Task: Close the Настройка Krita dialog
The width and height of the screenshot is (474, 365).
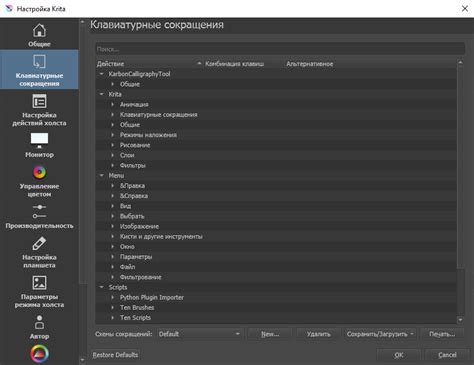Action: pos(465,9)
